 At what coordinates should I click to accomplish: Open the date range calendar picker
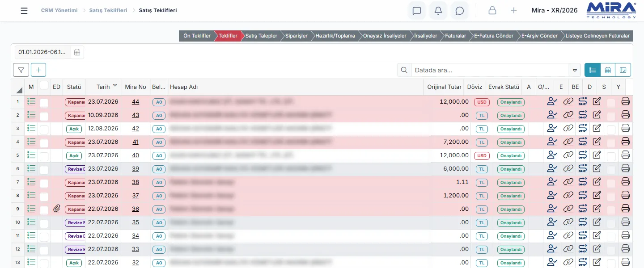coord(77,52)
